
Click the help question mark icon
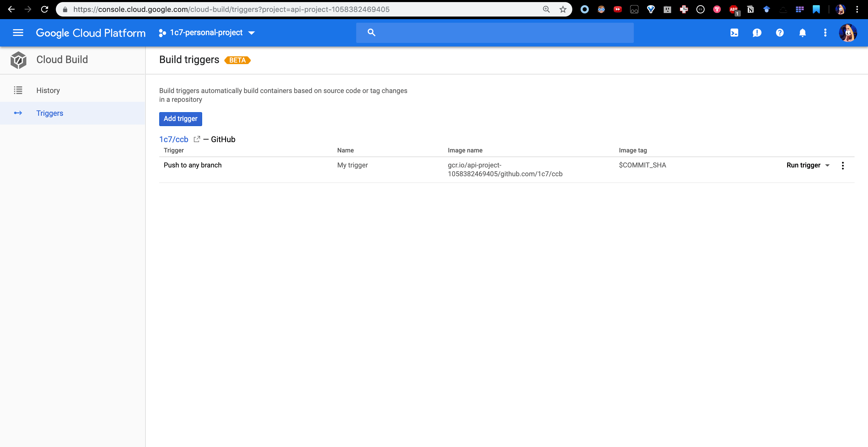780,33
